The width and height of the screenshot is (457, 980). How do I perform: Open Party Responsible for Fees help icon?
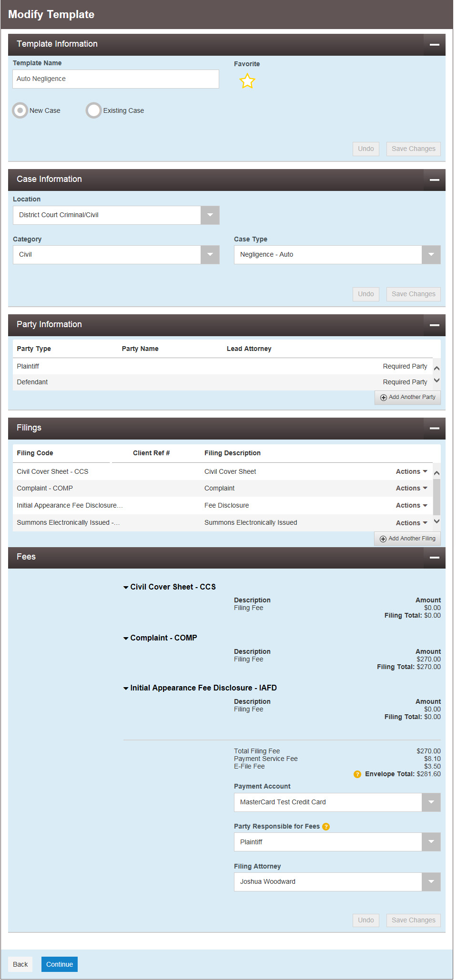pos(326,827)
